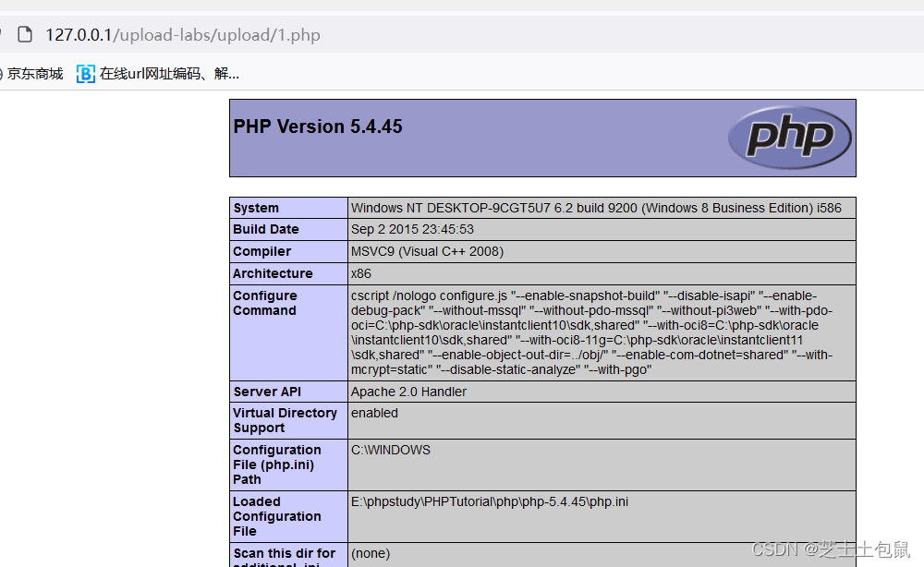
Task: Click the x86 architecture value
Action: pos(360,273)
